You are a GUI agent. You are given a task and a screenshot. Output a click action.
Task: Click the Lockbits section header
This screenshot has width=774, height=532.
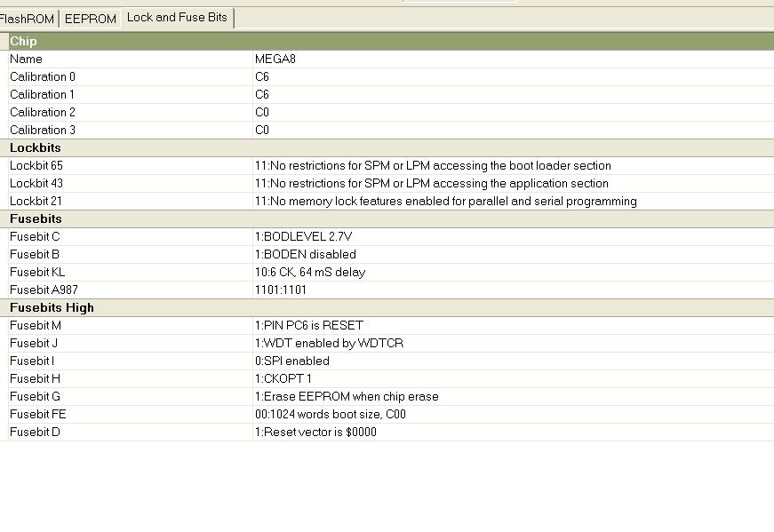point(36,147)
